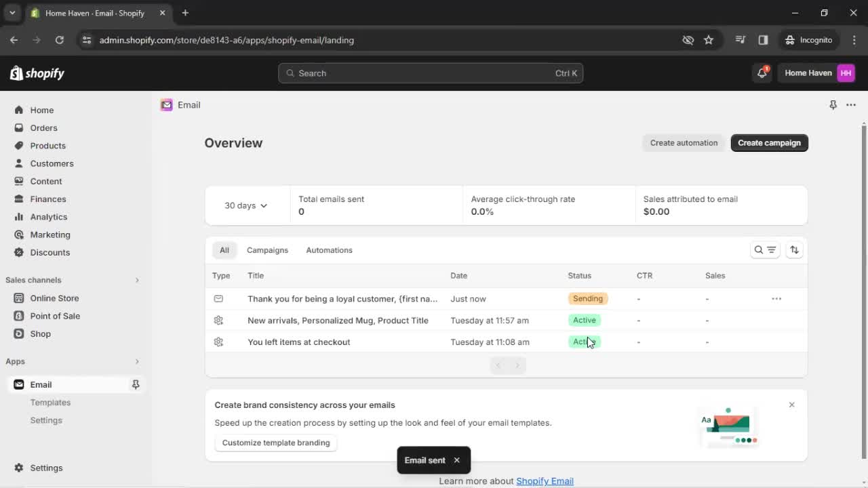Switch to the Automations tab
Viewport: 868px width, 488px height.
click(x=329, y=250)
